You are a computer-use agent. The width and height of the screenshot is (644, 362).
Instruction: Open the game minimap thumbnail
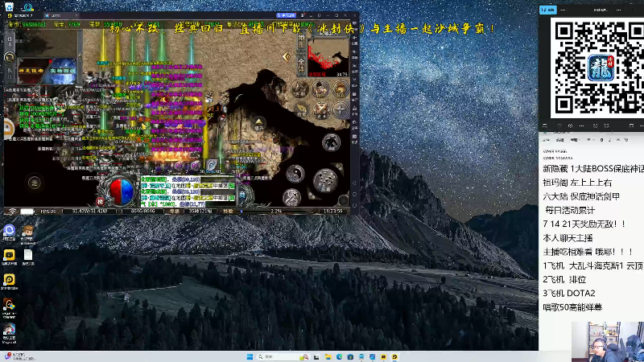coord(328,57)
